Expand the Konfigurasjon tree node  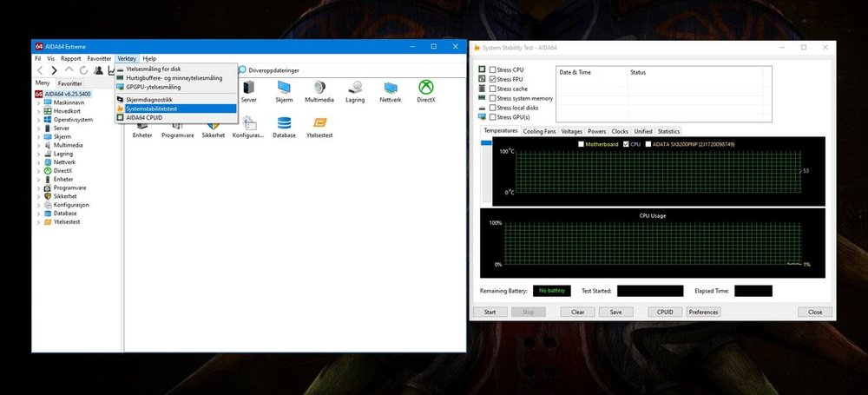38,205
